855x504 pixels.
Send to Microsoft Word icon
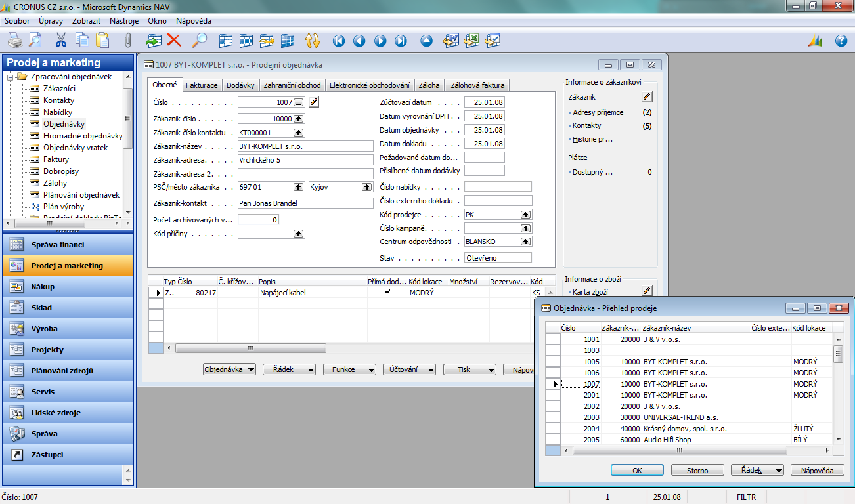click(451, 41)
